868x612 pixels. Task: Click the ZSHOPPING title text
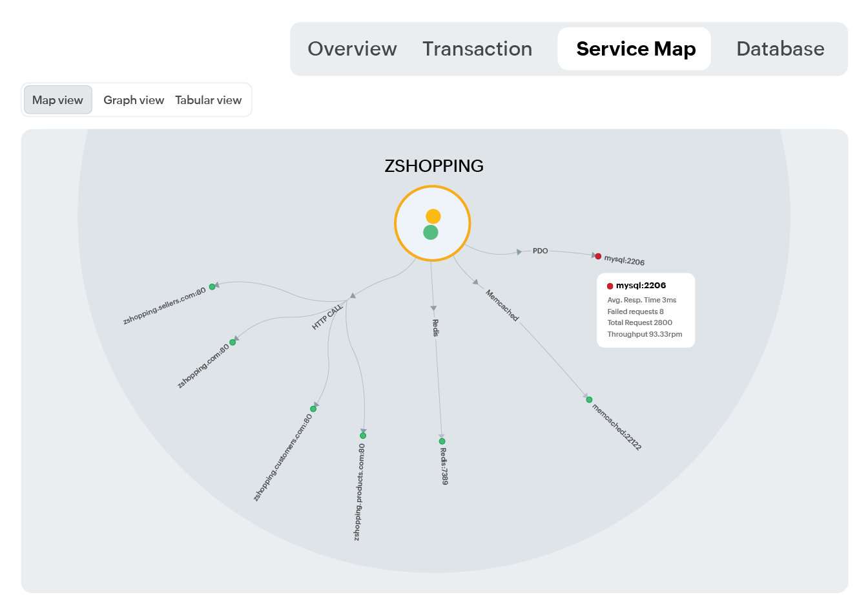pos(434,166)
